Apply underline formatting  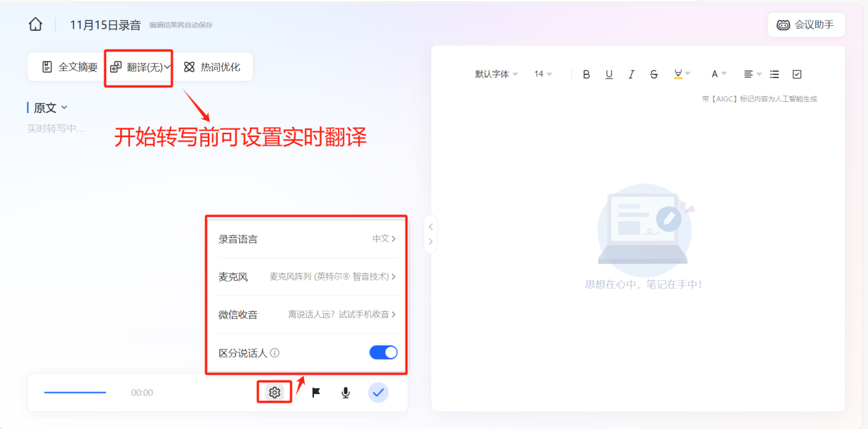click(609, 74)
